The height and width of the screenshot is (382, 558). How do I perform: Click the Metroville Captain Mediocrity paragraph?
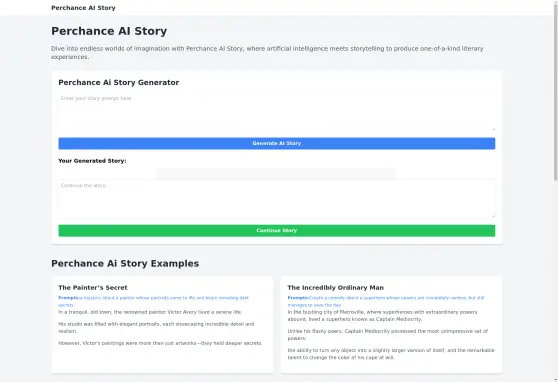coord(382,315)
